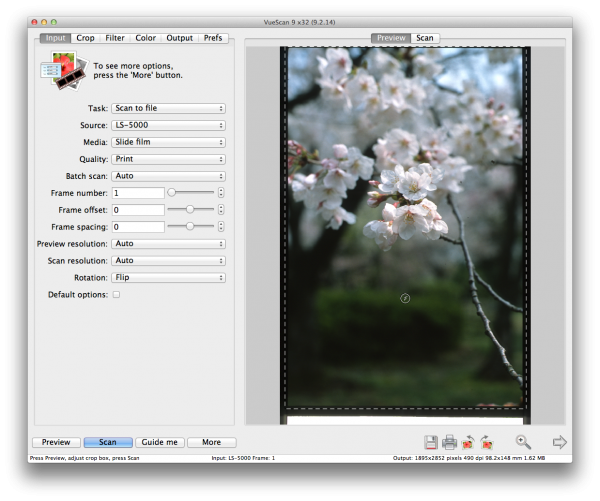This screenshot has height=501, width=600.
Task: Toggle the Default options checkbox
Action: [116, 294]
